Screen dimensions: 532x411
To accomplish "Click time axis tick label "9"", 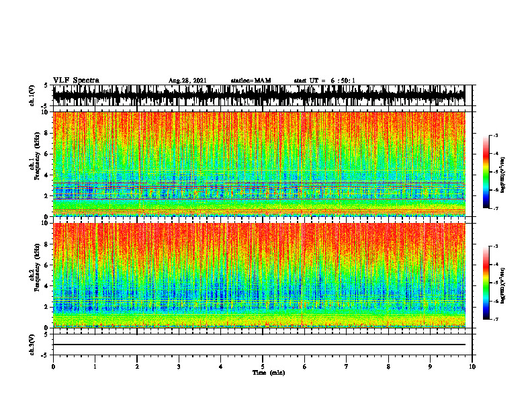I will tap(430, 367).
